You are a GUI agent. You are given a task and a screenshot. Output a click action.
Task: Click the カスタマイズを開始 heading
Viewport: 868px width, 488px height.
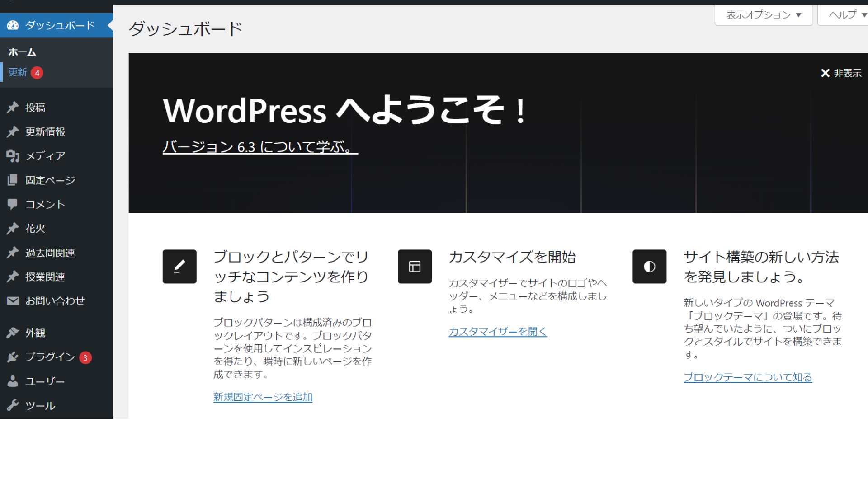[512, 257]
